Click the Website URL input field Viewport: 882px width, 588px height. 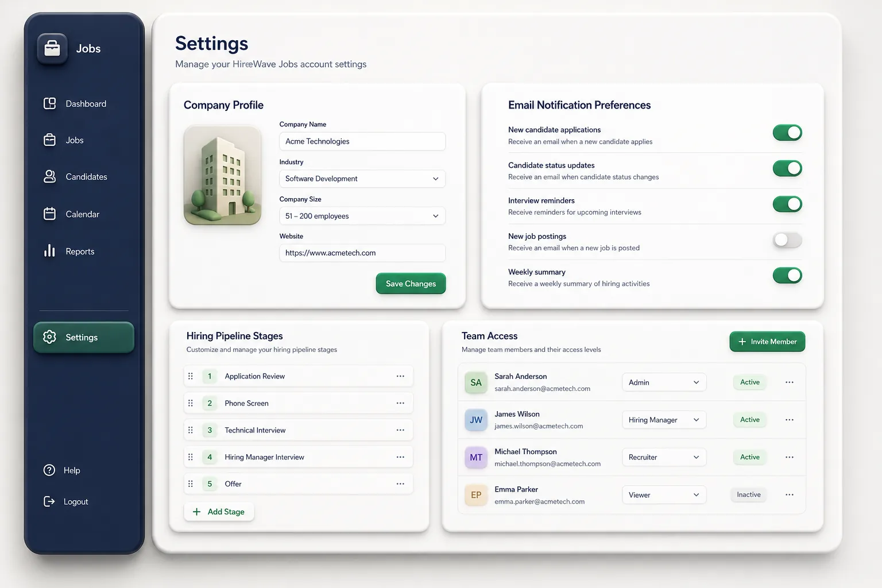point(362,253)
